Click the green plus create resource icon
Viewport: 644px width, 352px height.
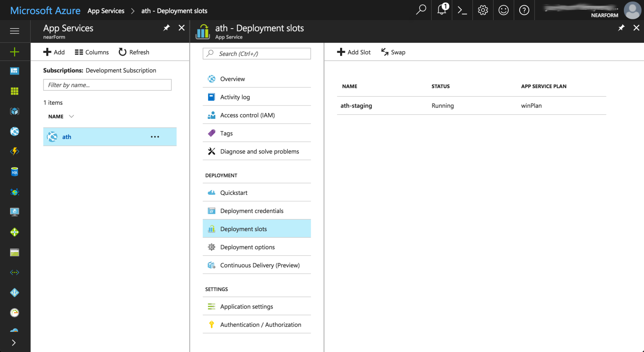pyautogui.click(x=14, y=52)
